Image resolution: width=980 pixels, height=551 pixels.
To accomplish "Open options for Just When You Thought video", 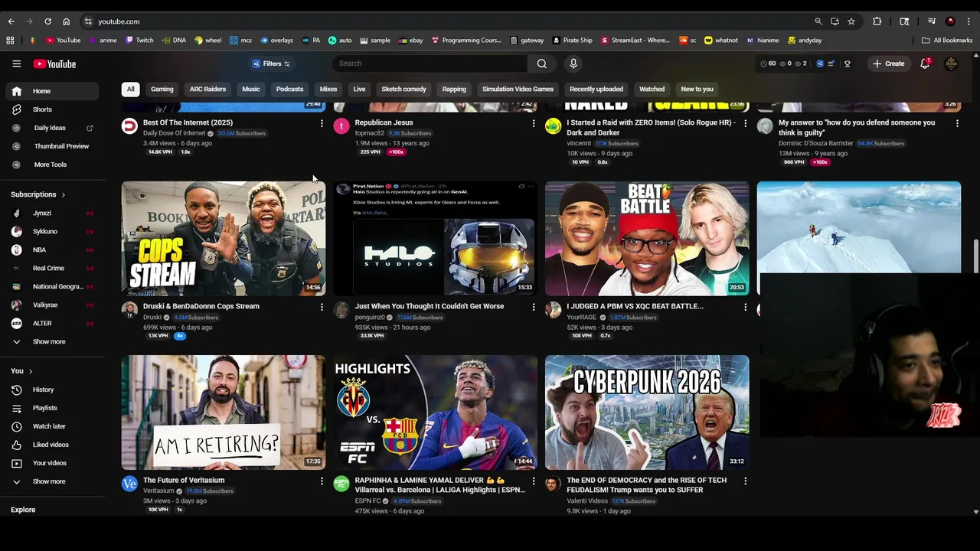I will (x=534, y=307).
